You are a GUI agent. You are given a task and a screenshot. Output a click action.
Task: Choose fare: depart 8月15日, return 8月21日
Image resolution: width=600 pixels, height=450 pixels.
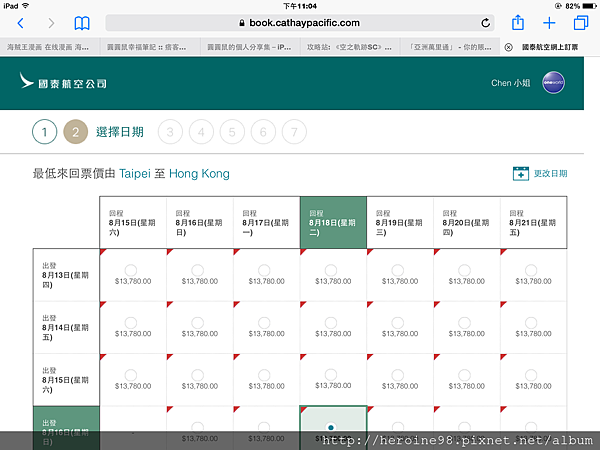pyautogui.click(x=531, y=375)
